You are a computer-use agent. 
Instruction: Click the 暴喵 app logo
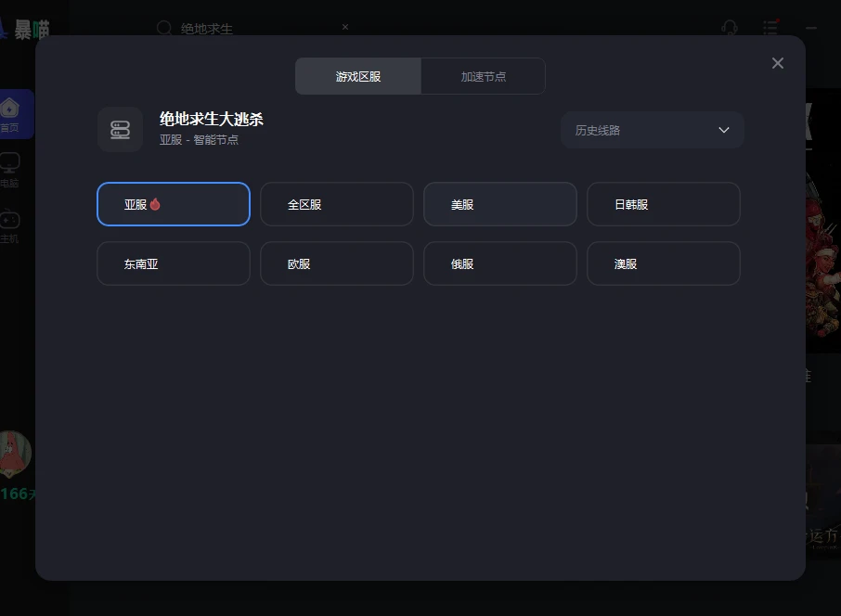[25, 30]
